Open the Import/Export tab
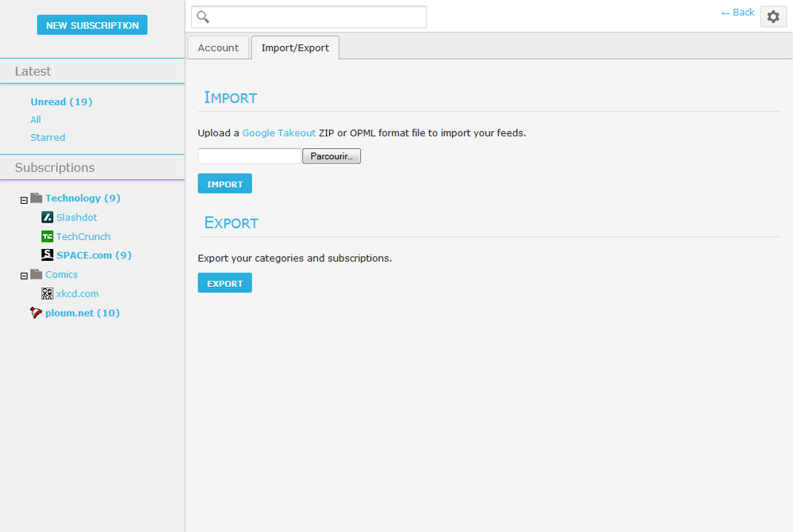 point(295,48)
